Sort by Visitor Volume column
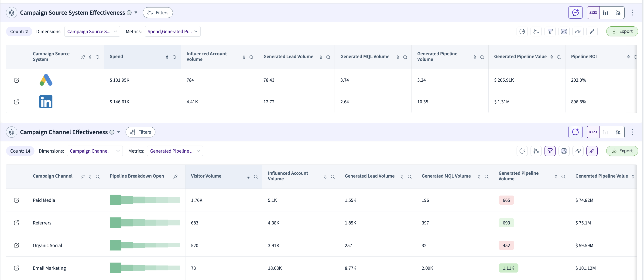 coord(248,177)
